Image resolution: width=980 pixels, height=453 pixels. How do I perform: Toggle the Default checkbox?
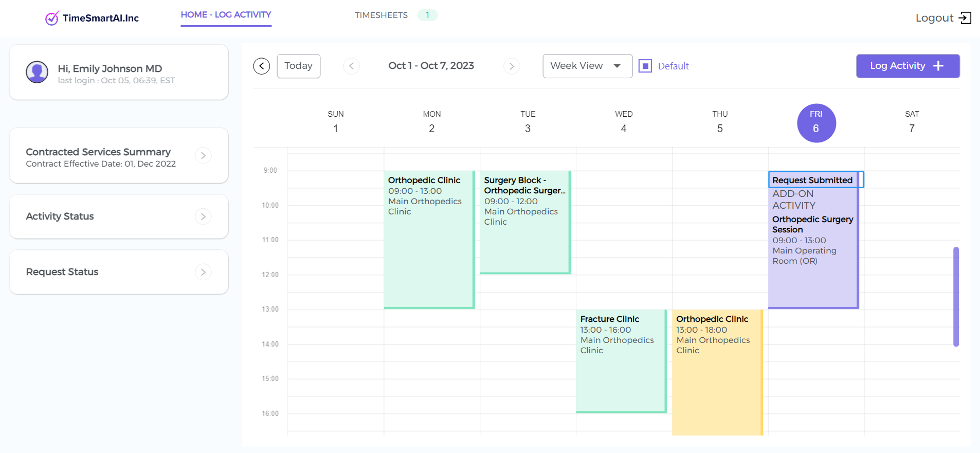[x=645, y=66]
